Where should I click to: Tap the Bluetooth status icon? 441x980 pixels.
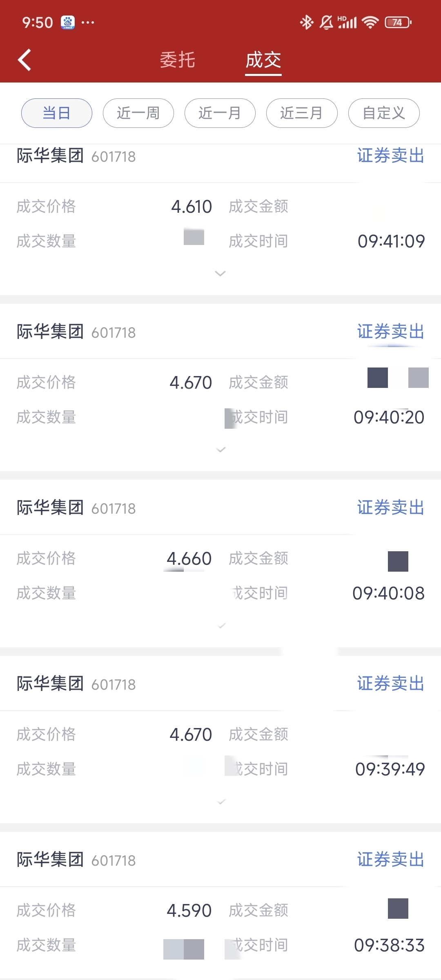point(306,22)
